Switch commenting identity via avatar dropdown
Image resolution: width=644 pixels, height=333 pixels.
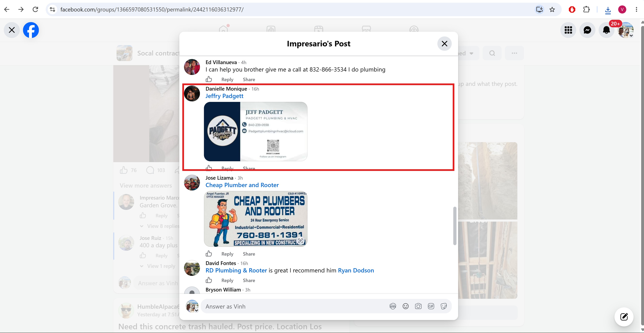pyautogui.click(x=192, y=307)
